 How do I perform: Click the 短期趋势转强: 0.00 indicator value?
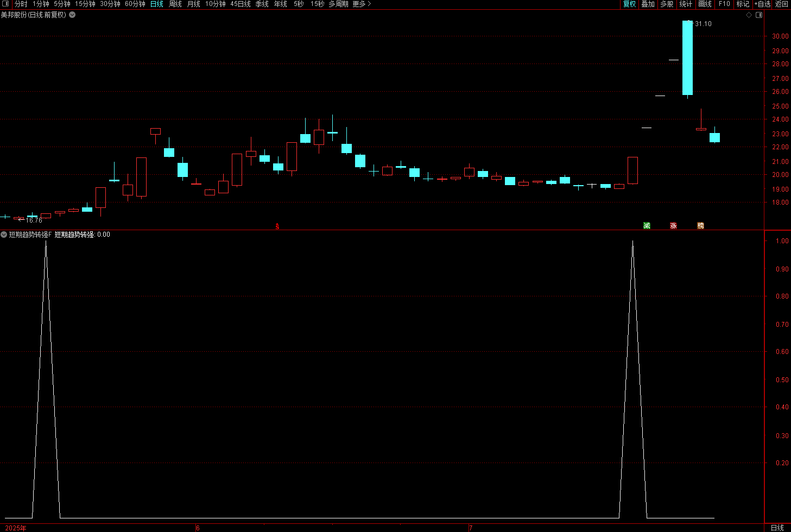83,235
